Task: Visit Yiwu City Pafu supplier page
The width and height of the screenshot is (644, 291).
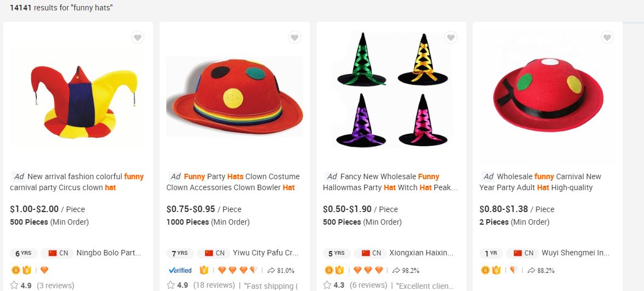Action: tap(265, 253)
